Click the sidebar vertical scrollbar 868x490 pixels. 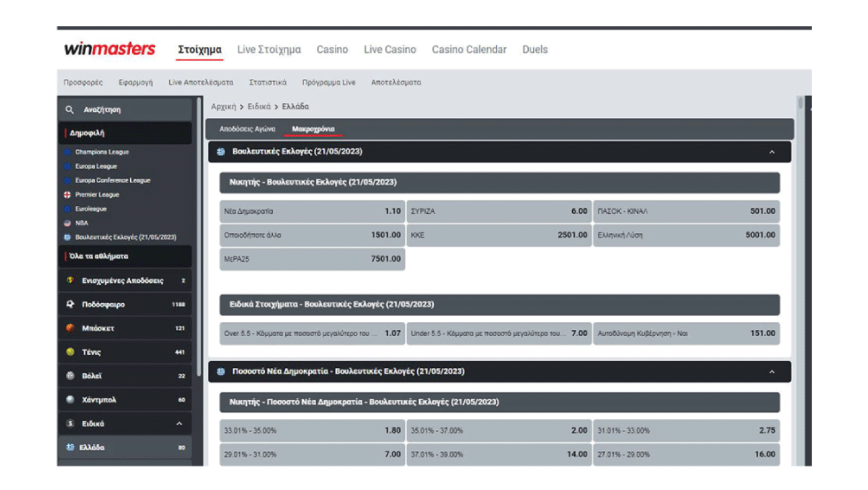pos(199,236)
